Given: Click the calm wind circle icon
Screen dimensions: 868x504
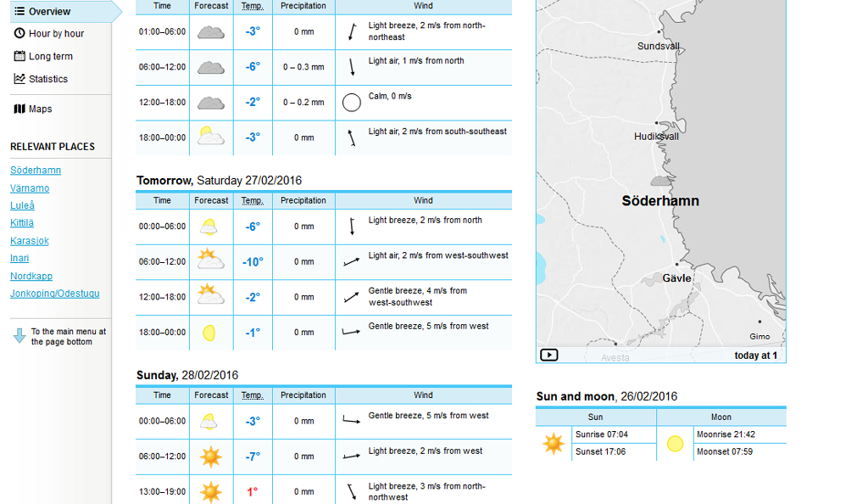Looking at the screenshot, I should click(x=352, y=103).
